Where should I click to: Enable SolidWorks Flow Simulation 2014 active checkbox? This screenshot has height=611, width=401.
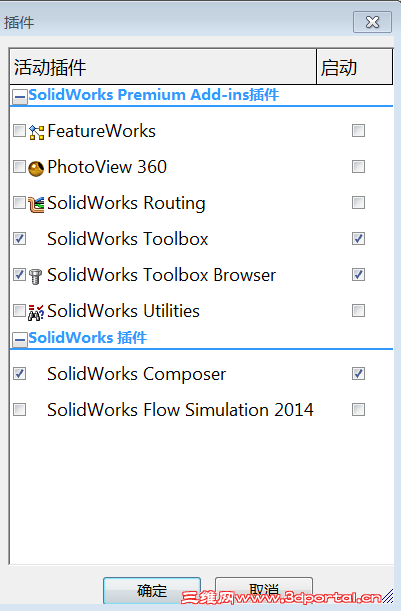coord(19,410)
